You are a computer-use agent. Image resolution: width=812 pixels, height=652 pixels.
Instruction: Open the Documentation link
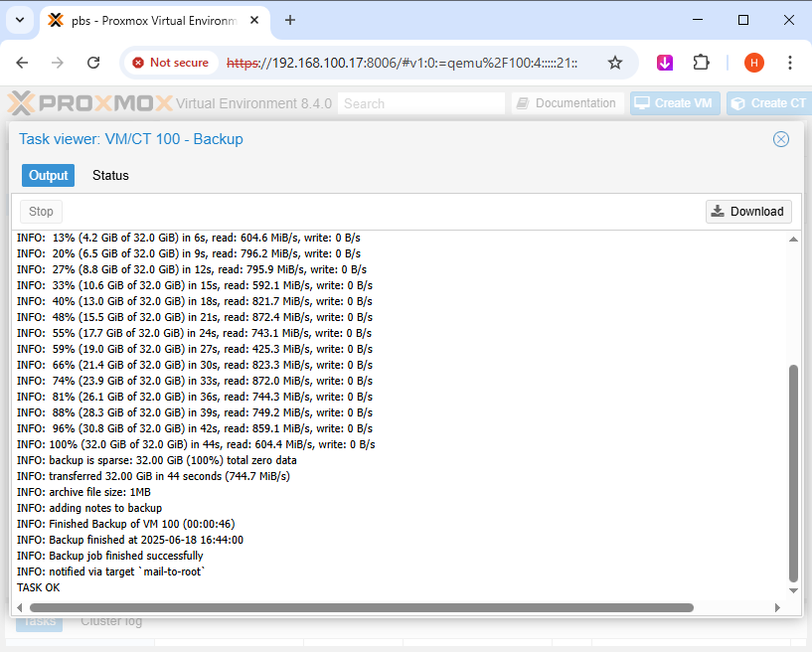point(567,103)
